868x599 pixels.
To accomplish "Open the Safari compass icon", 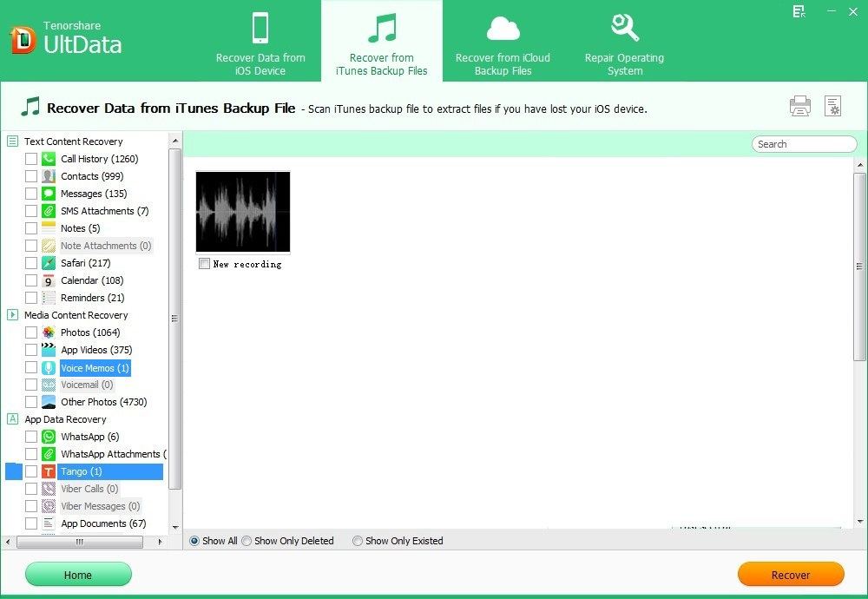I will pyautogui.click(x=48, y=262).
